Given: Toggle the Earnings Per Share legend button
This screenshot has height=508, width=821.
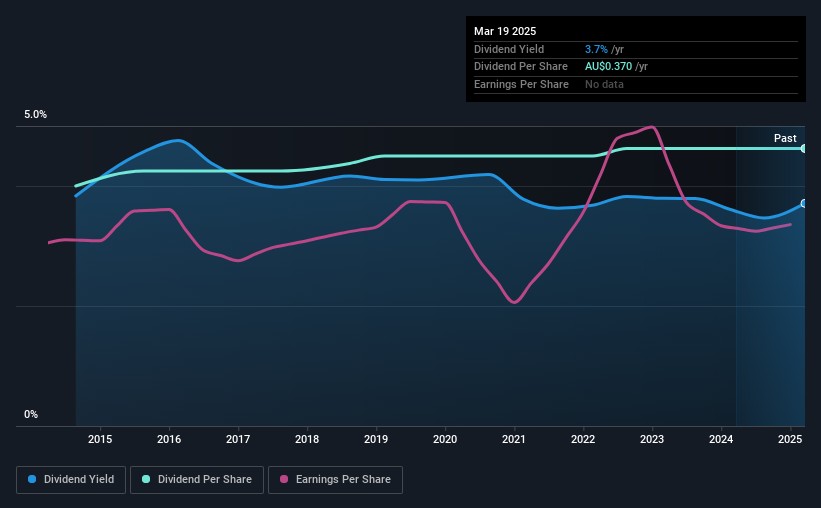Looking at the screenshot, I should (336, 480).
